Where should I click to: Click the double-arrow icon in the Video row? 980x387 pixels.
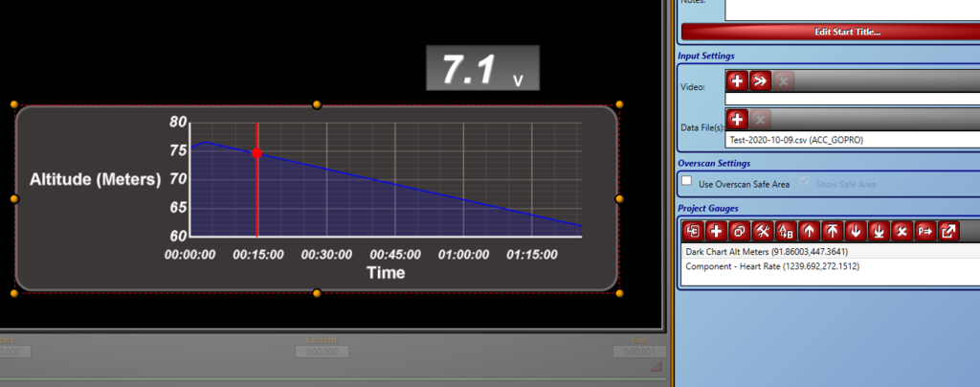tap(760, 81)
